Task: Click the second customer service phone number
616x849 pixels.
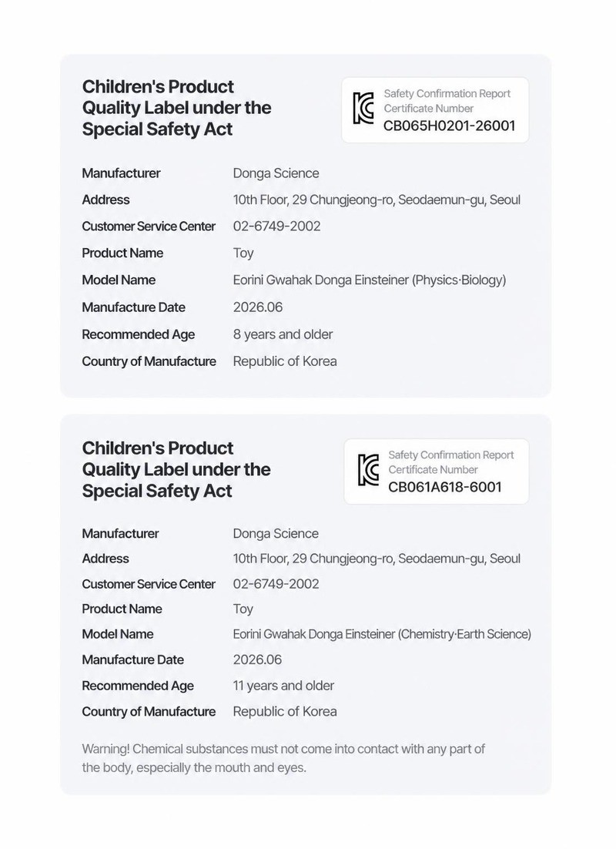Action: [276, 584]
